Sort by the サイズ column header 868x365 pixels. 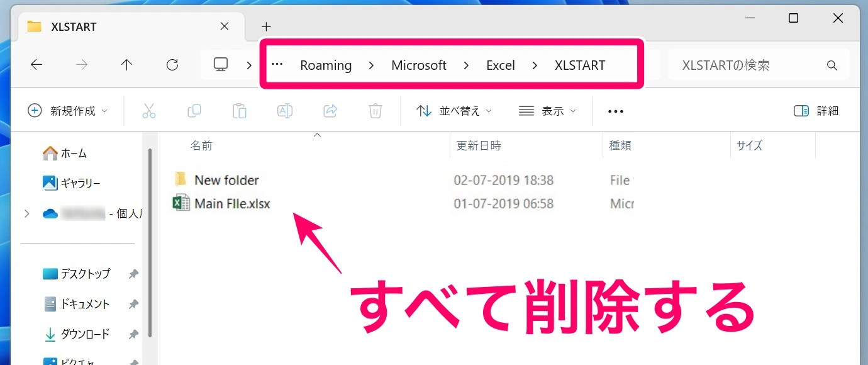click(749, 145)
